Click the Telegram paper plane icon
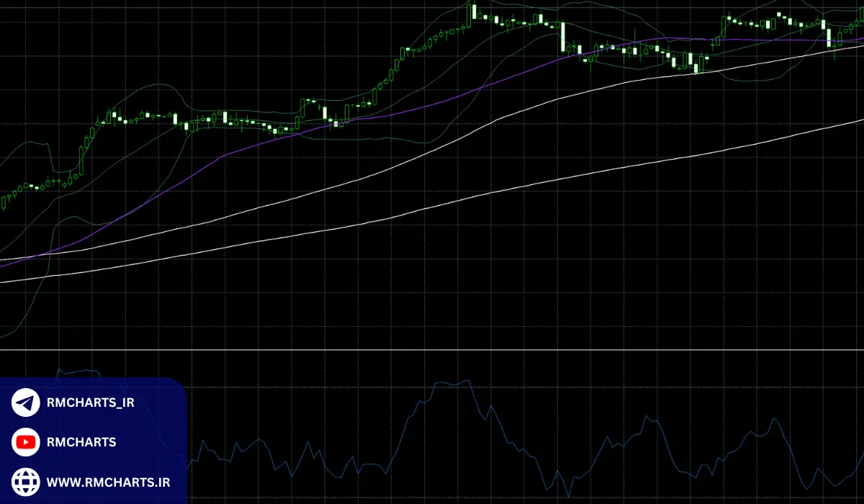Image resolution: width=864 pixels, height=504 pixels. [x=26, y=402]
